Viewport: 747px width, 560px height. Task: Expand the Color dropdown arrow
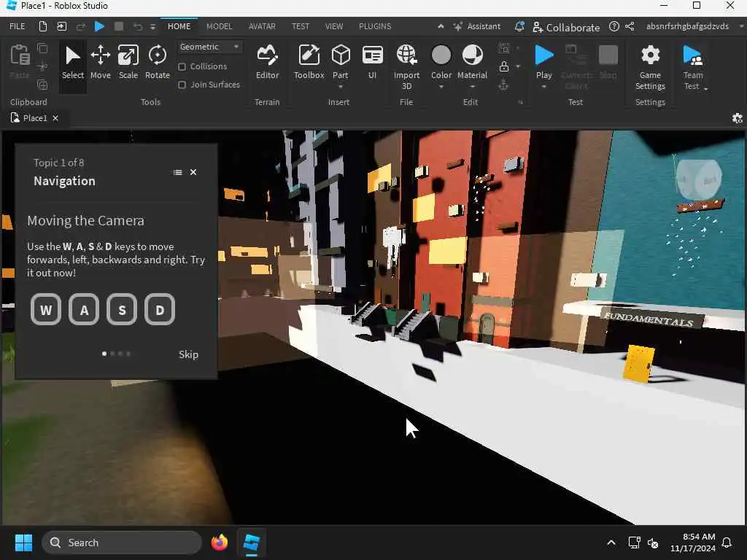pos(441,87)
